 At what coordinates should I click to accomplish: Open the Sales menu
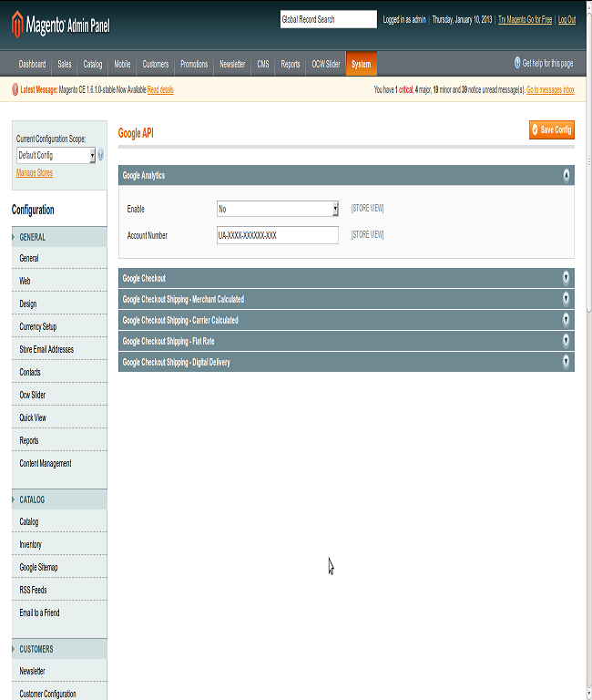pos(65,64)
